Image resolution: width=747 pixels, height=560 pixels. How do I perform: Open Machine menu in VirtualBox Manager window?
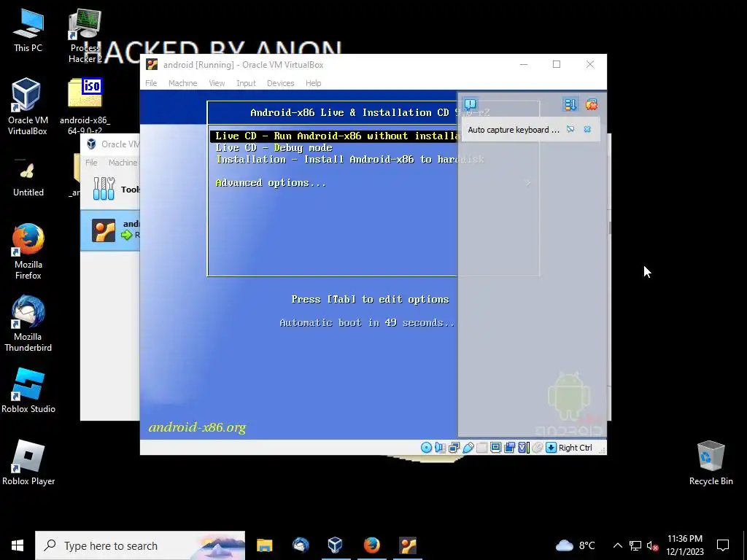pyautogui.click(x=123, y=163)
